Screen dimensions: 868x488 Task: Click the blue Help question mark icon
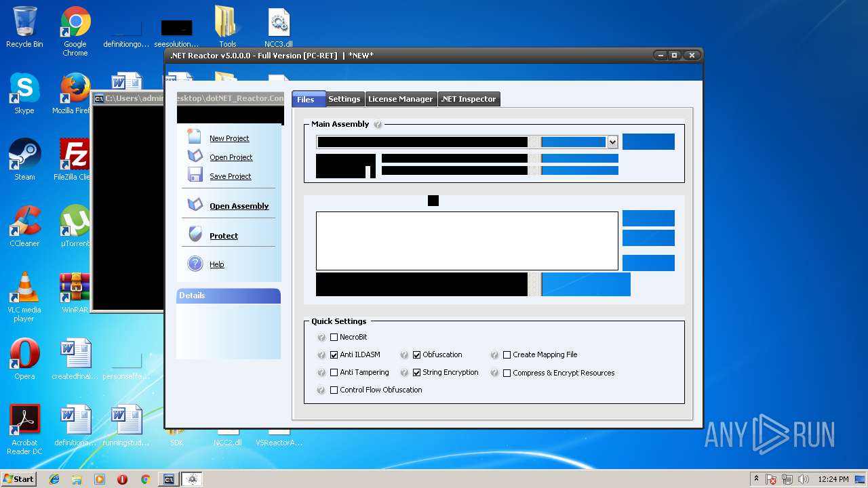pos(195,264)
